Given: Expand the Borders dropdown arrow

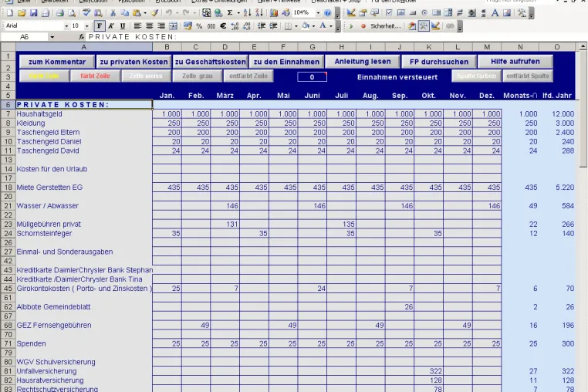Looking at the screenshot, I should [x=296, y=26].
